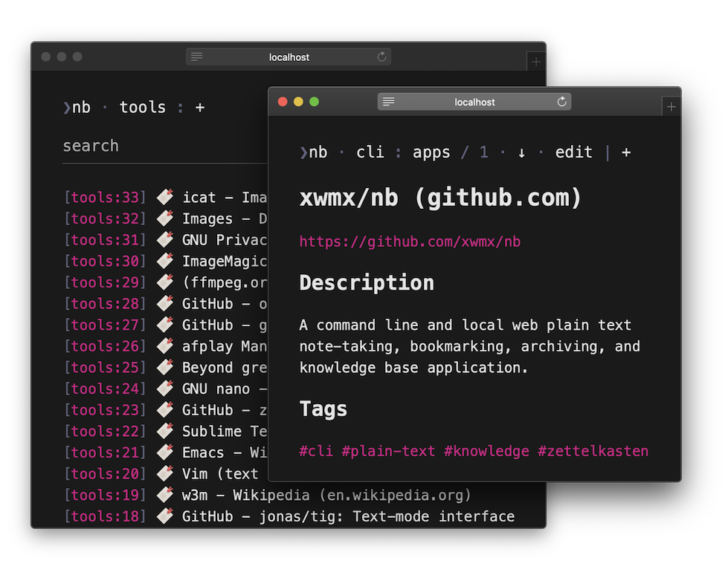Viewport: 728px width, 584px height.
Task: Open the https://github.com/xwmx/nb link
Action: click(x=410, y=241)
